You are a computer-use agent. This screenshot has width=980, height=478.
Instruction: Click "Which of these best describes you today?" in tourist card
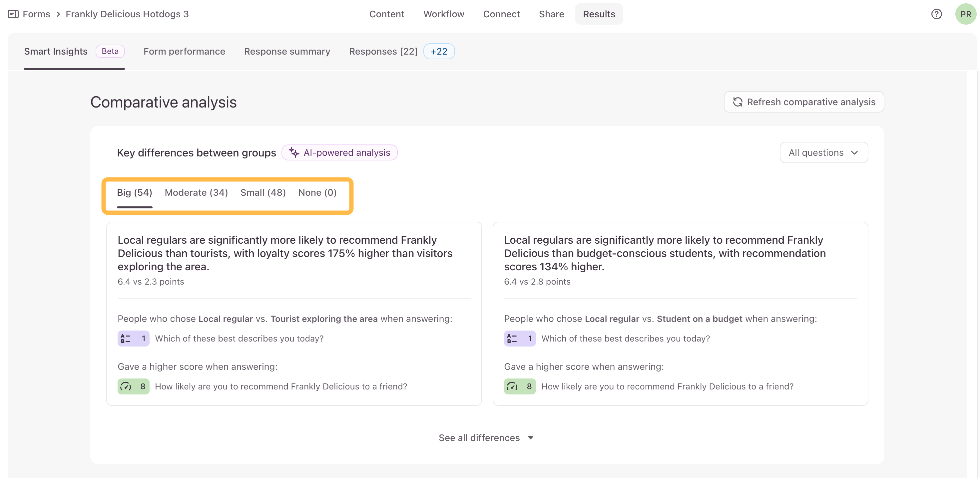[239, 339]
